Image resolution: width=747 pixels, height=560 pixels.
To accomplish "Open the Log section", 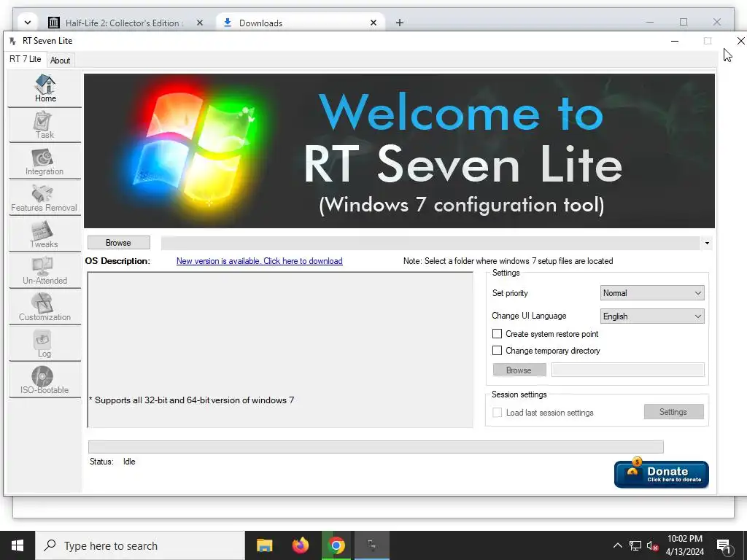I will coord(44,344).
